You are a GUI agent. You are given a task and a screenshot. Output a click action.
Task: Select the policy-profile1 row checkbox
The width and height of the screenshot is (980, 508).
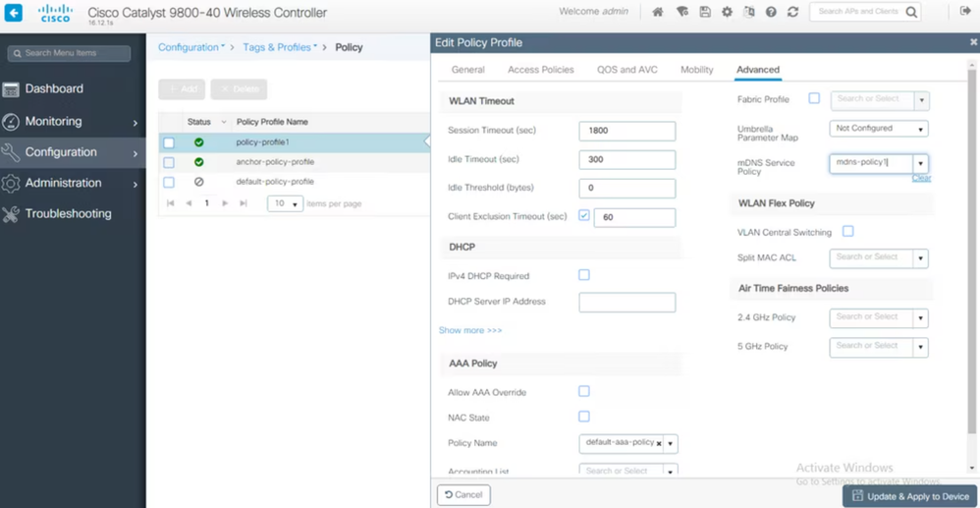169,142
